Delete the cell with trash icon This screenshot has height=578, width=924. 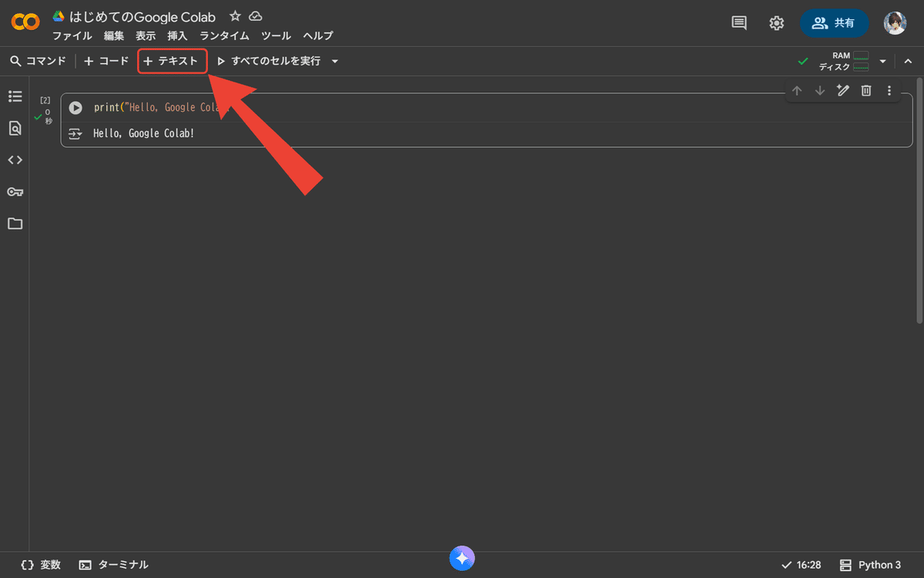pos(866,91)
